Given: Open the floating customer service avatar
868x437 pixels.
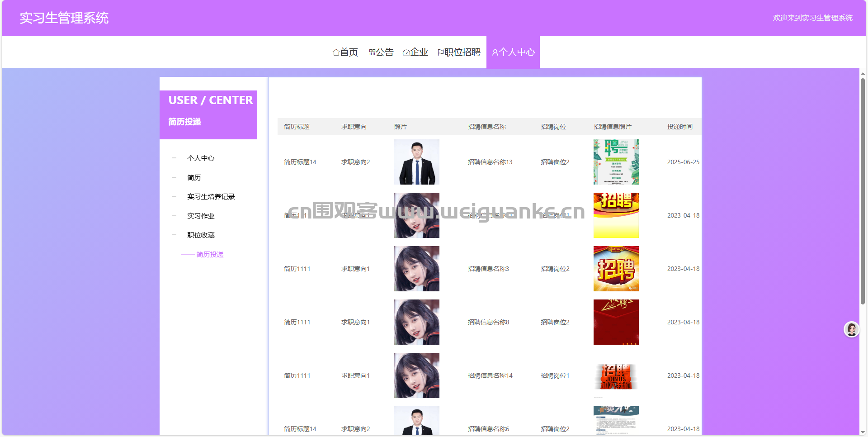Looking at the screenshot, I should pyautogui.click(x=851, y=329).
